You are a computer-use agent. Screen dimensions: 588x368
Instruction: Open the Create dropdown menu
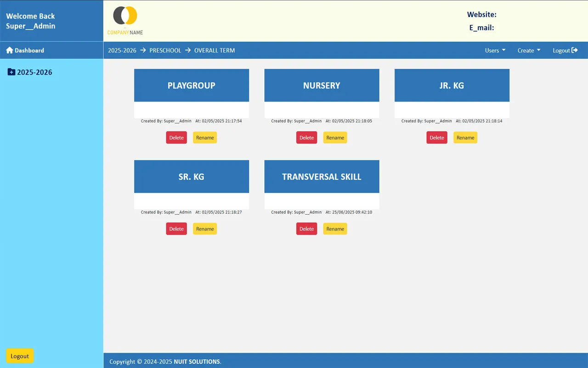(x=529, y=50)
